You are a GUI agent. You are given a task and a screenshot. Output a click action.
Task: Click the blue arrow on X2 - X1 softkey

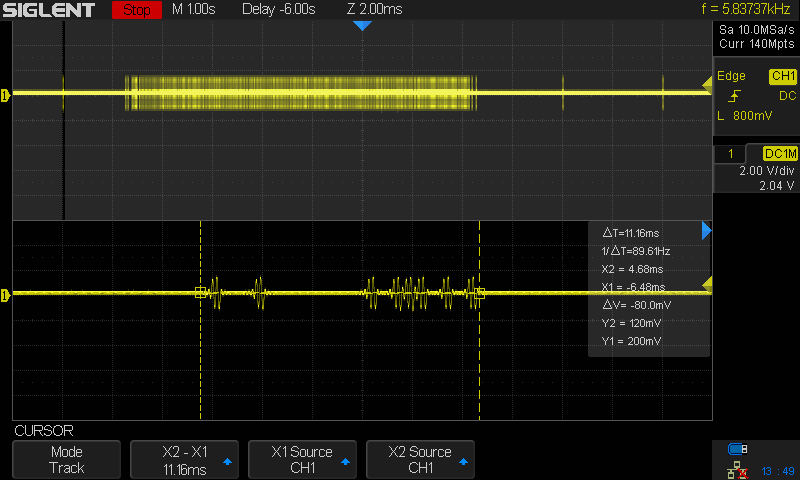[x=228, y=462]
